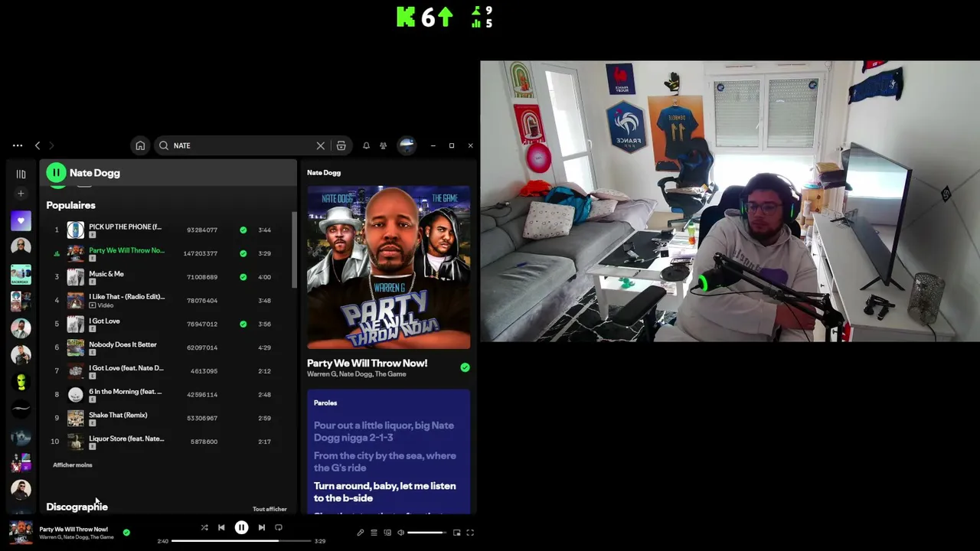Open song title in bottom player bar
The height and width of the screenshot is (551, 980).
click(x=73, y=529)
